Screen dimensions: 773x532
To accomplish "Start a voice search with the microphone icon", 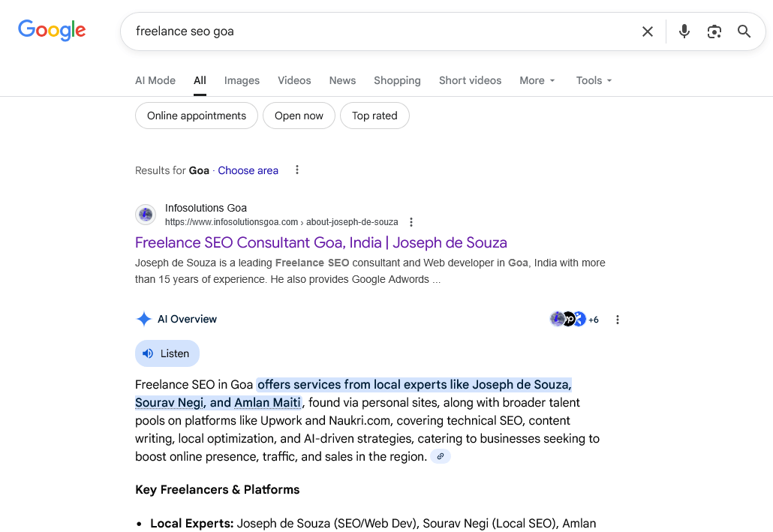I will click(x=684, y=32).
